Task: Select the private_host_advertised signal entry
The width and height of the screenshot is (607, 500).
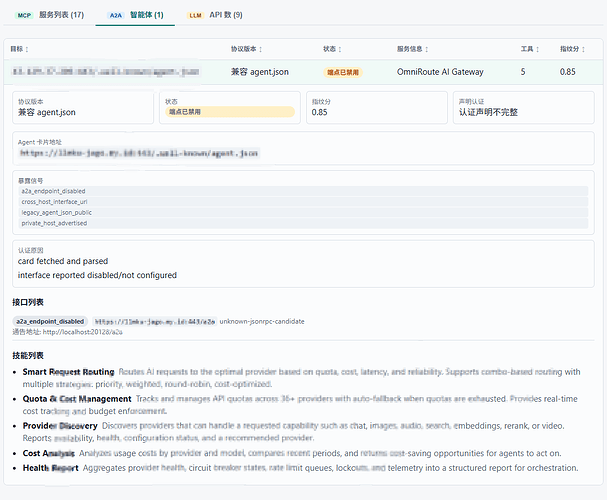Action: [304, 223]
